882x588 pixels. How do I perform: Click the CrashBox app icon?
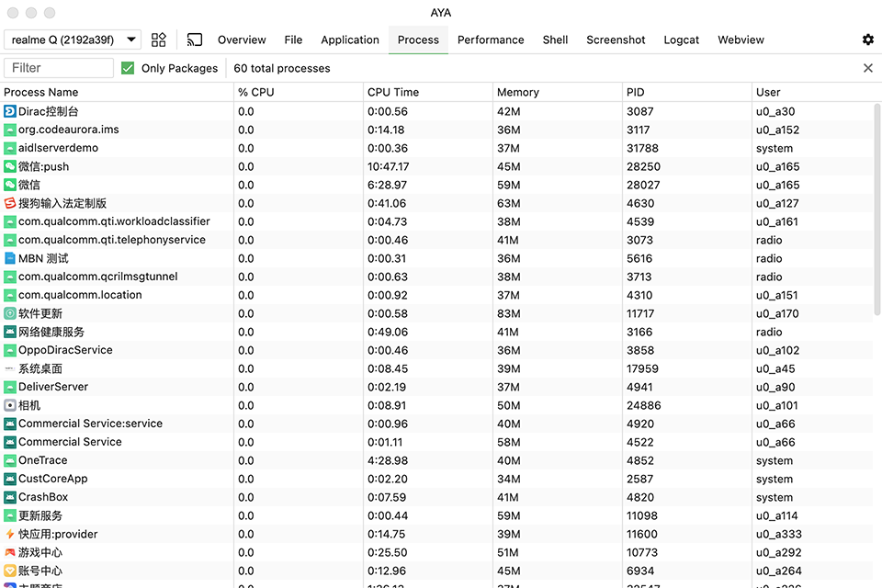pyautogui.click(x=9, y=497)
